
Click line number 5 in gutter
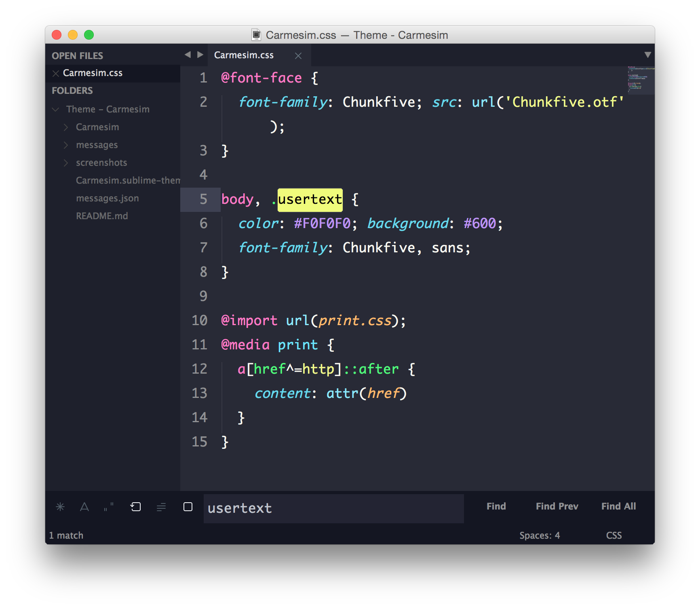pos(203,199)
